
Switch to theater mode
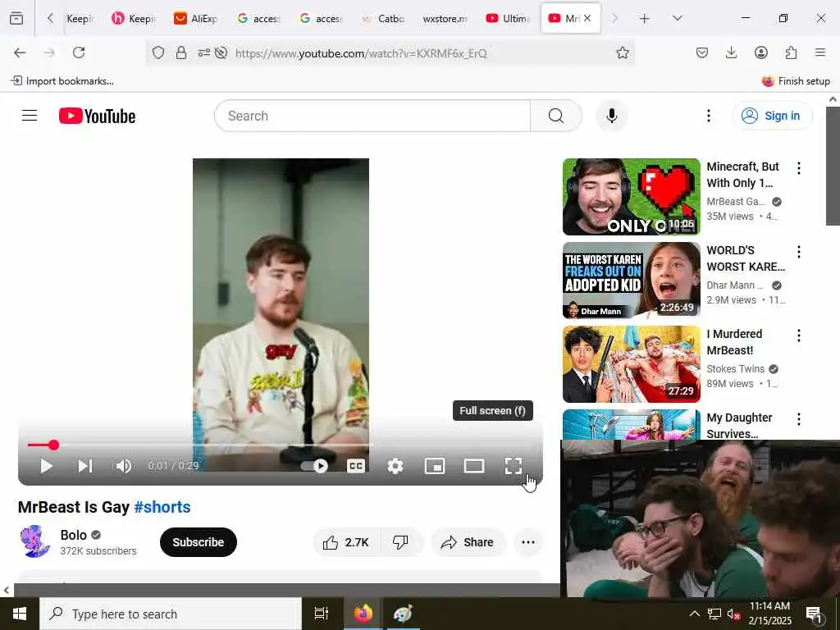pyautogui.click(x=474, y=466)
